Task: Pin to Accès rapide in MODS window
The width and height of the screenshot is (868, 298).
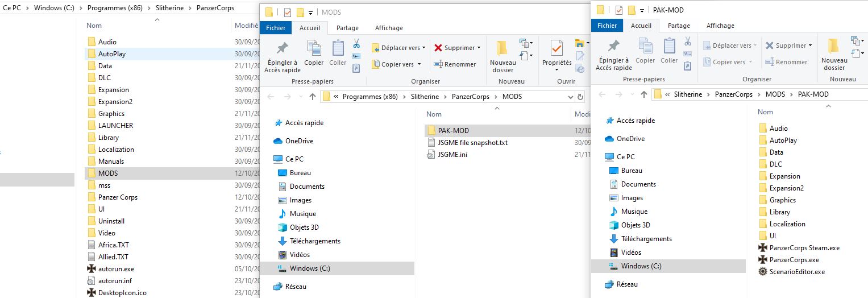Action: click(282, 56)
